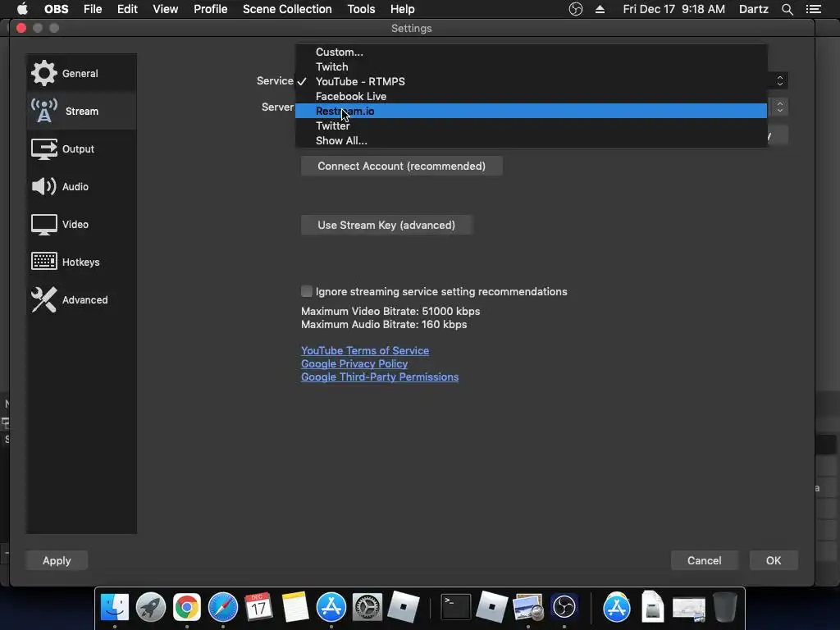Open the General settings gear icon
The width and height of the screenshot is (840, 630).
click(44, 73)
